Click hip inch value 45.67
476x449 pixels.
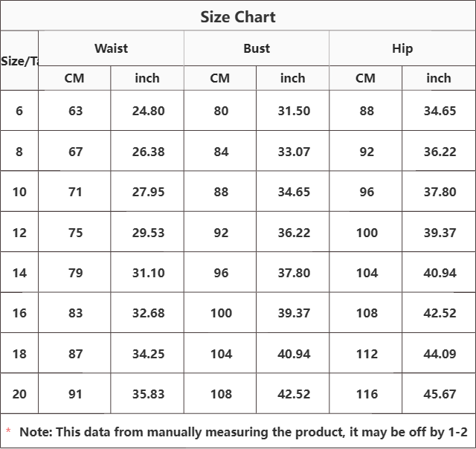[x=440, y=394]
